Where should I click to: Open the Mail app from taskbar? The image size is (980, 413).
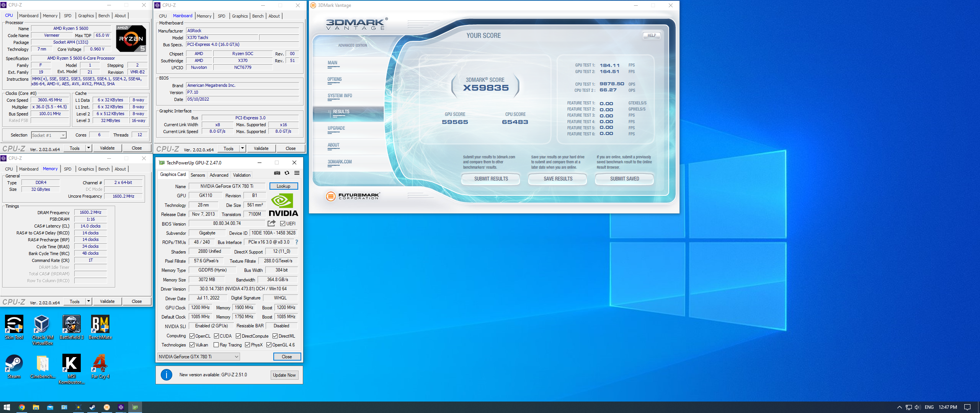[x=50, y=407]
